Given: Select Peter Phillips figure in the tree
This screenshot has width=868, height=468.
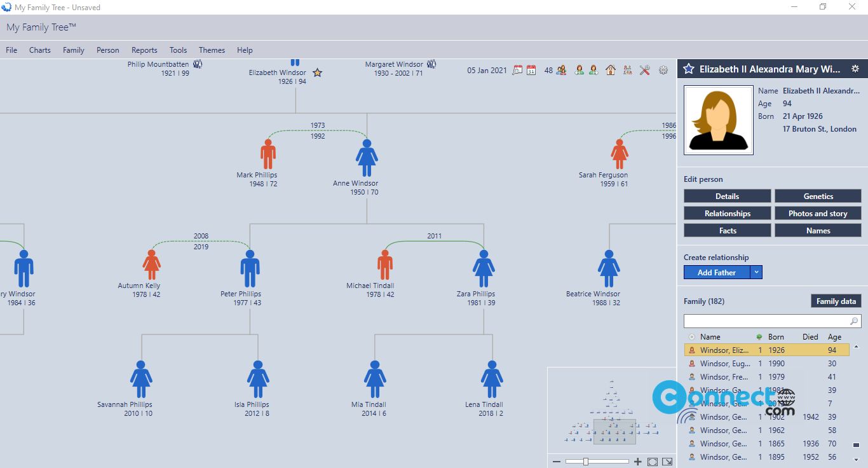Looking at the screenshot, I should pyautogui.click(x=250, y=269).
